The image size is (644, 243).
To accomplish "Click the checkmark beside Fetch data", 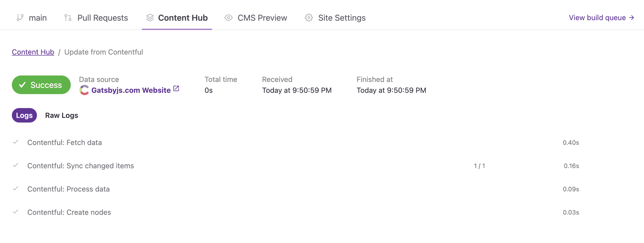I will [15, 142].
